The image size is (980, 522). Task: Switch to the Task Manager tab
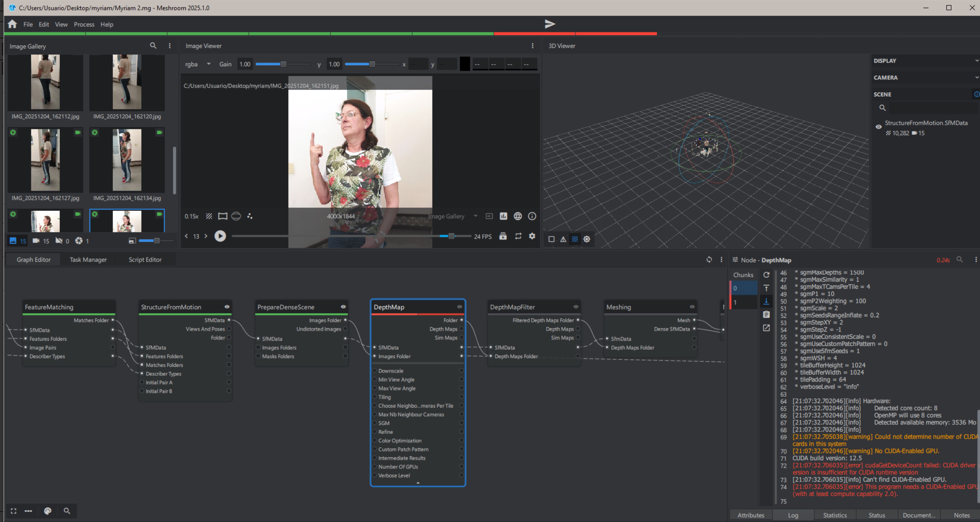(88, 259)
